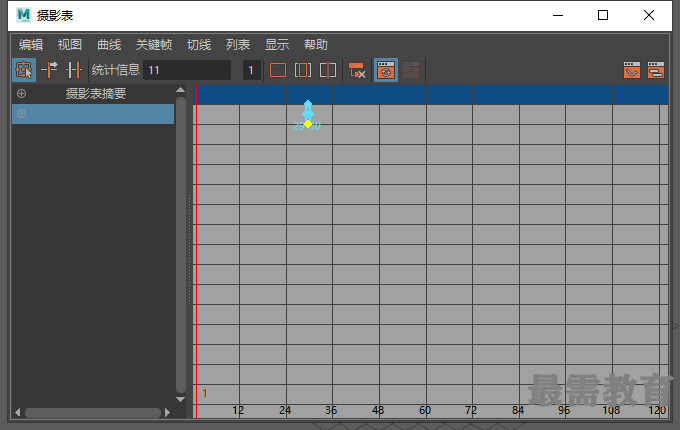Click the dimmed load selected objects icon
Image resolution: width=680 pixels, height=430 pixels.
point(411,70)
